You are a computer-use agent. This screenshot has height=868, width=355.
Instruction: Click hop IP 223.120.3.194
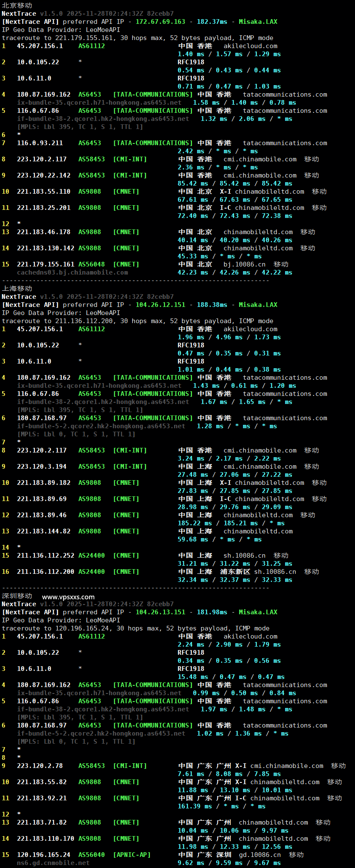[42, 467]
